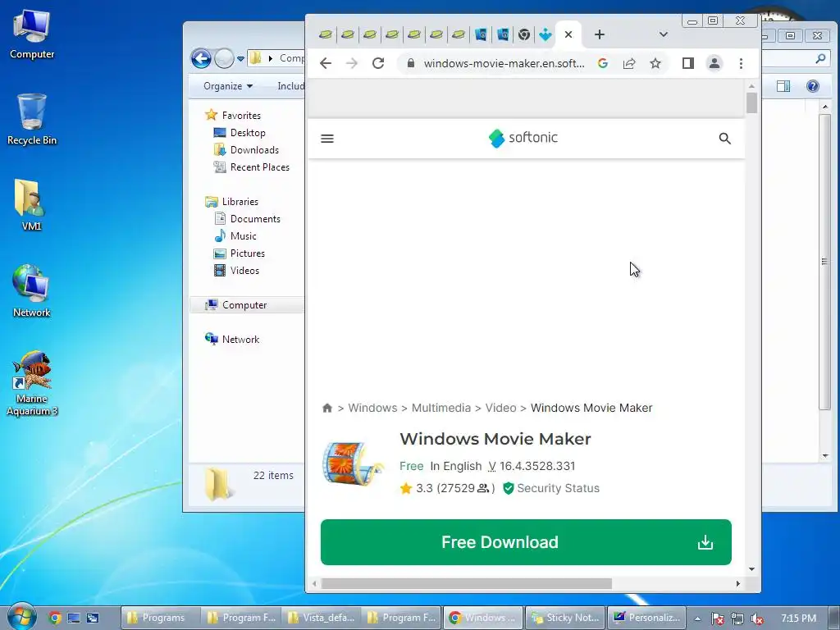The height and width of the screenshot is (630, 840).
Task: Open a new Chrome tab
Action: pos(600,34)
